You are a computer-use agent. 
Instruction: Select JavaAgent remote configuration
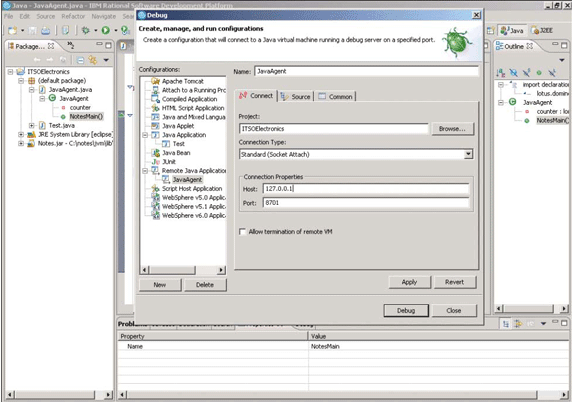point(187,179)
